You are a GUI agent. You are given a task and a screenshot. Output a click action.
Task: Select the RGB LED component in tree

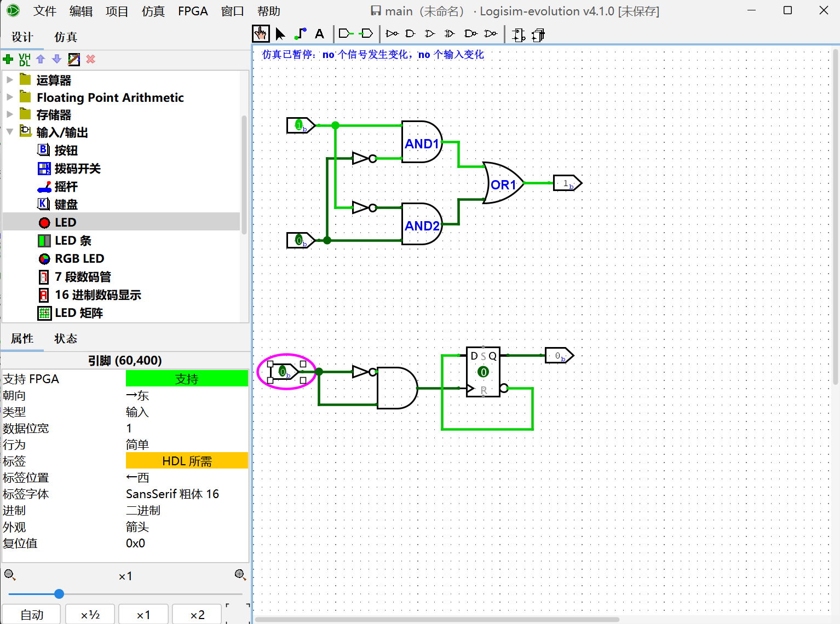click(x=79, y=258)
